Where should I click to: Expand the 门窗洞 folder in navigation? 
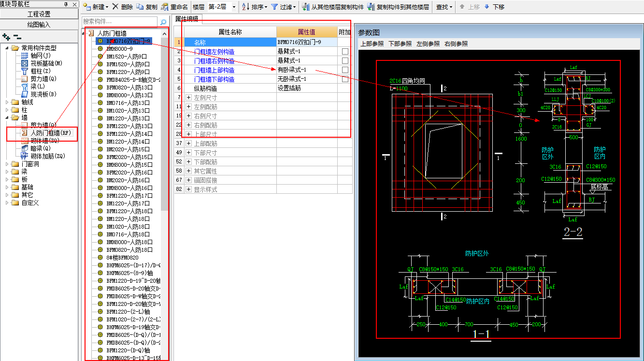[7, 164]
